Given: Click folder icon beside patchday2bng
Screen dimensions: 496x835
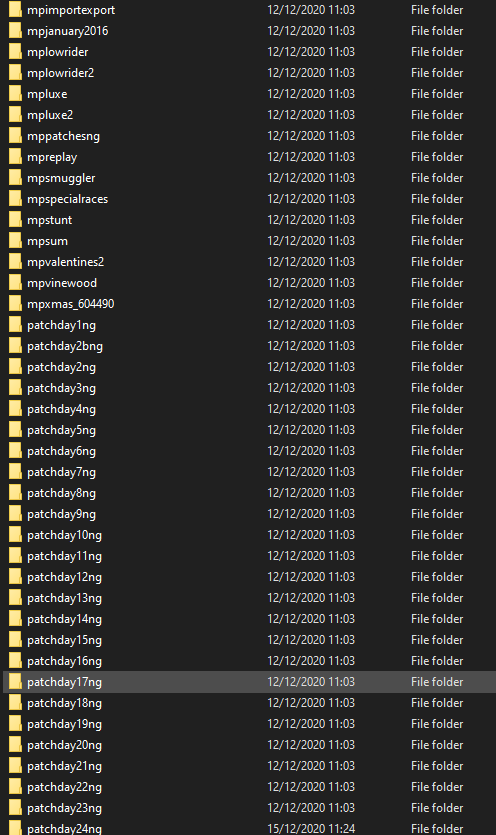Looking at the screenshot, I should point(15,346).
